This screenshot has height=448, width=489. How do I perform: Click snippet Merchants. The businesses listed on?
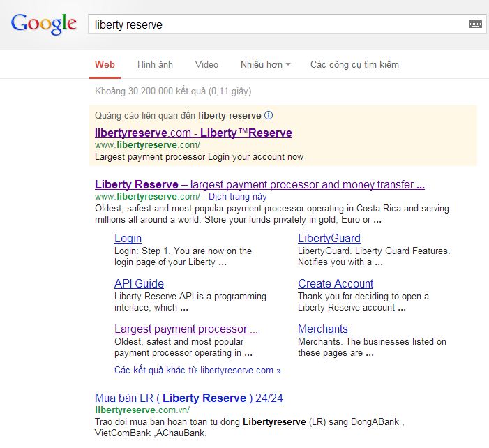[x=372, y=348]
